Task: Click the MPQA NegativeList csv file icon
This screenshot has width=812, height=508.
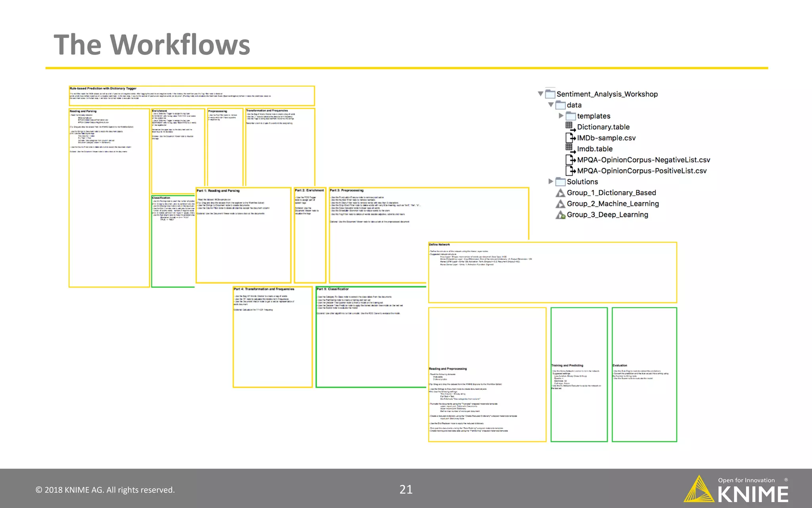Action: (570, 160)
